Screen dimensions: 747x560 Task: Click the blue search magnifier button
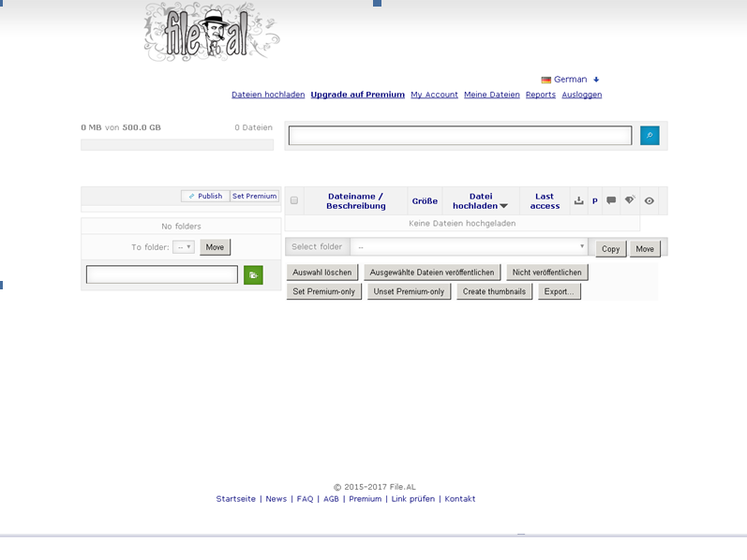(650, 136)
